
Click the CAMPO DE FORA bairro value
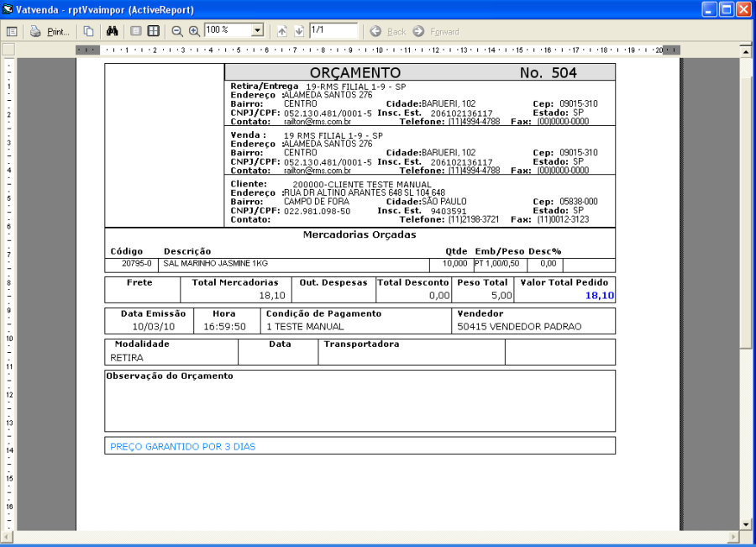317,202
